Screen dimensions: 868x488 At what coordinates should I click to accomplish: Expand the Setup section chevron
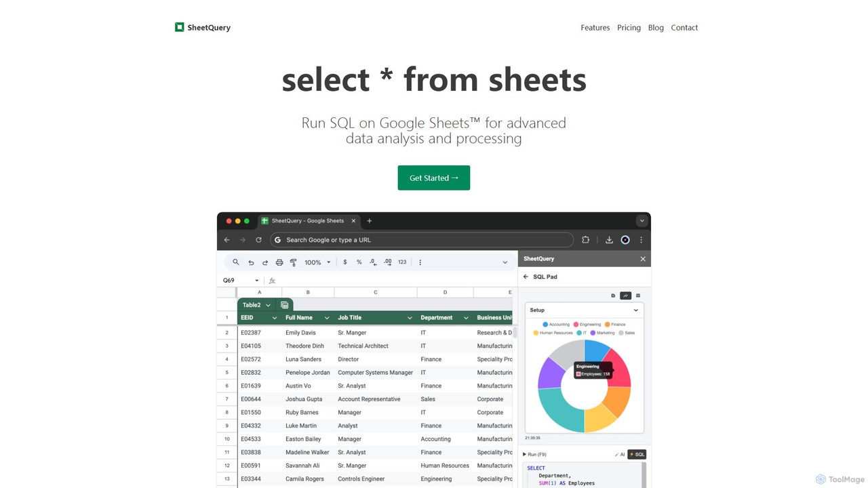pyautogui.click(x=635, y=310)
